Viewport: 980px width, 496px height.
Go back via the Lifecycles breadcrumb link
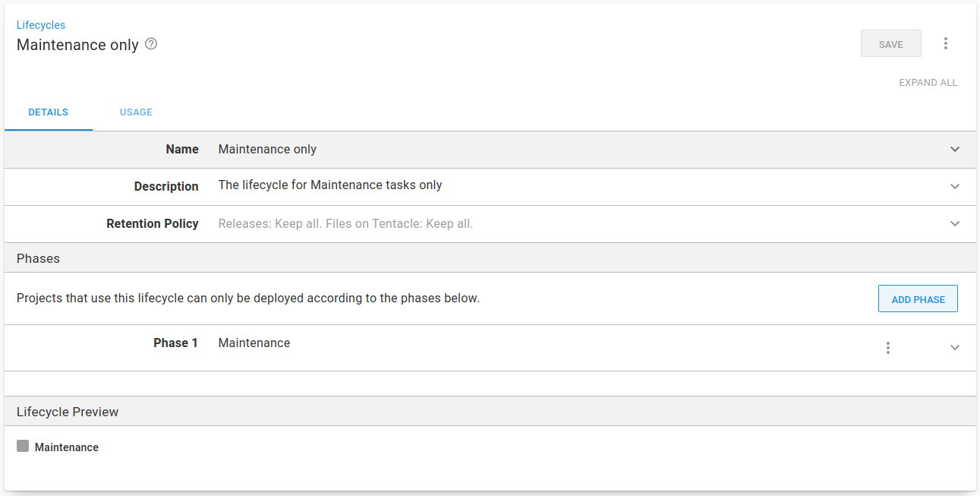[41, 25]
